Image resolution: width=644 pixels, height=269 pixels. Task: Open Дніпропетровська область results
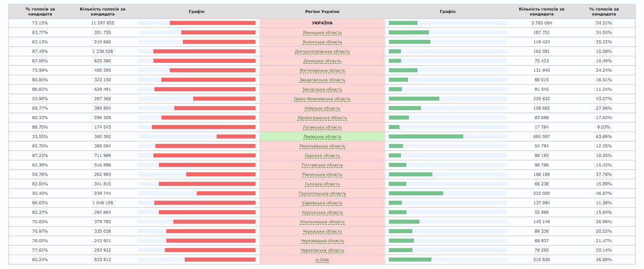[322, 52]
